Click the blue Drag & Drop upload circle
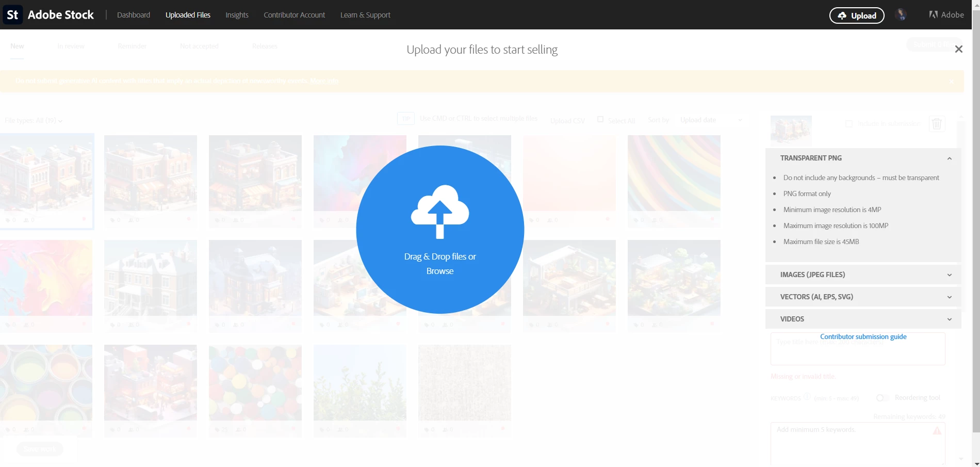 pyautogui.click(x=440, y=230)
